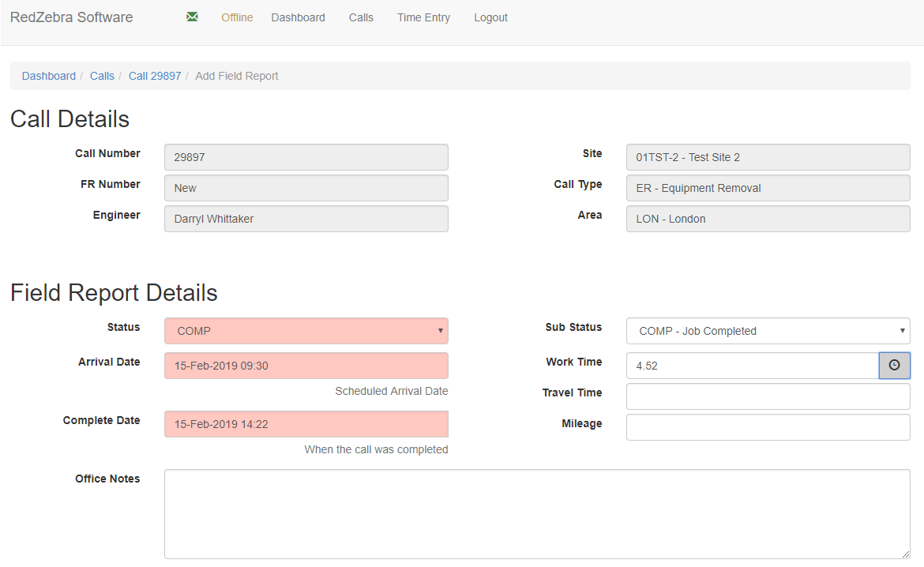This screenshot has height=567, width=924.
Task: Click the Arrival Date field
Action: point(306,366)
